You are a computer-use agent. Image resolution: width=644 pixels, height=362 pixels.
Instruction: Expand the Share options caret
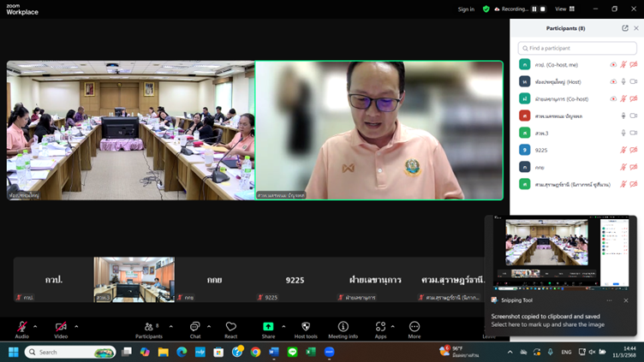[x=283, y=327]
